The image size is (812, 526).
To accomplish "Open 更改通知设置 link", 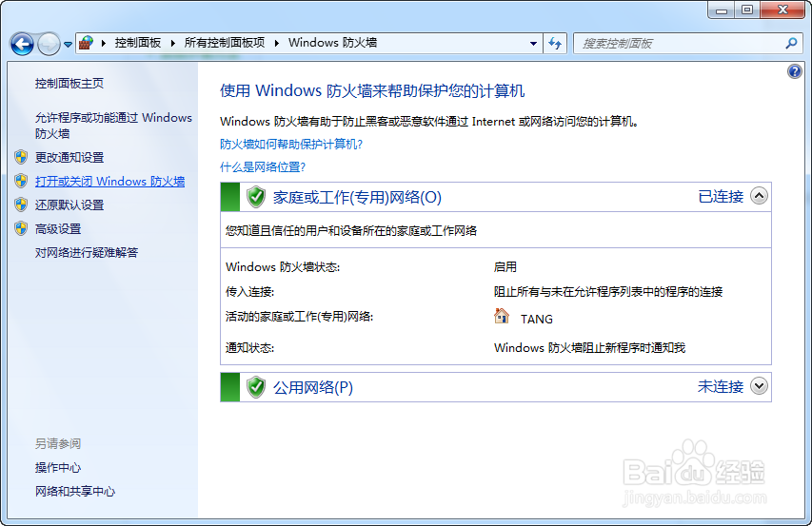I will point(69,157).
